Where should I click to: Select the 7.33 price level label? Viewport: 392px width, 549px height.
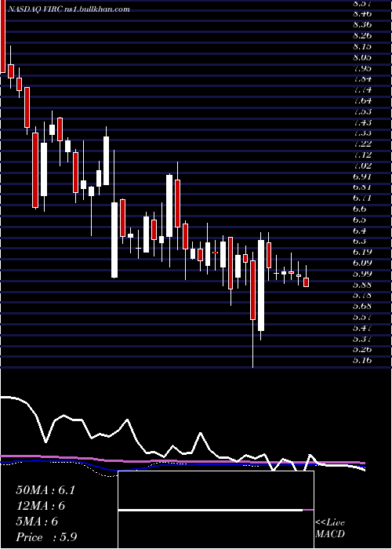(362, 133)
